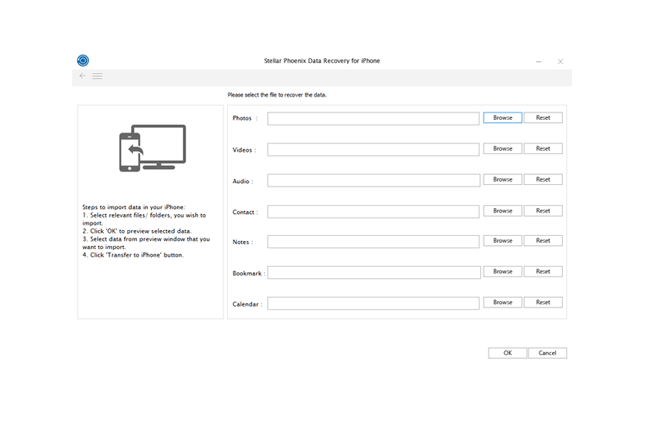Click the Stellar Phoenix app logo icon
This screenshot has width=645, height=421.
click(83, 60)
